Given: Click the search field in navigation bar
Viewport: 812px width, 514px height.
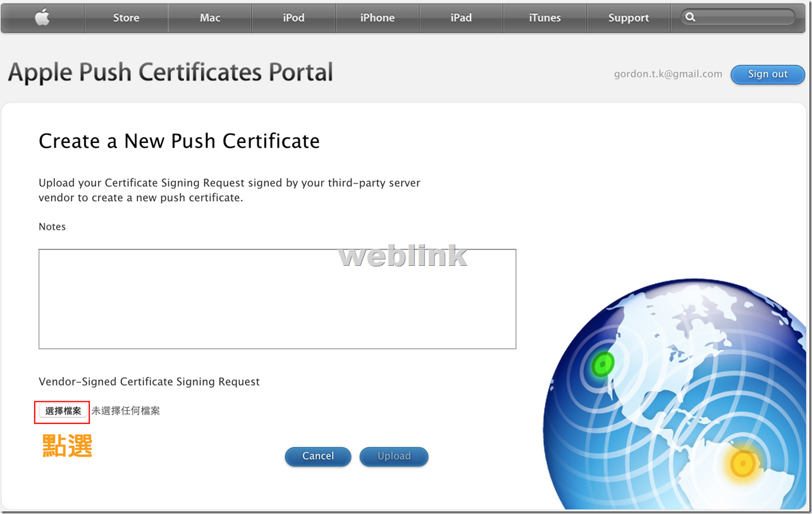Looking at the screenshot, I should click(x=738, y=17).
